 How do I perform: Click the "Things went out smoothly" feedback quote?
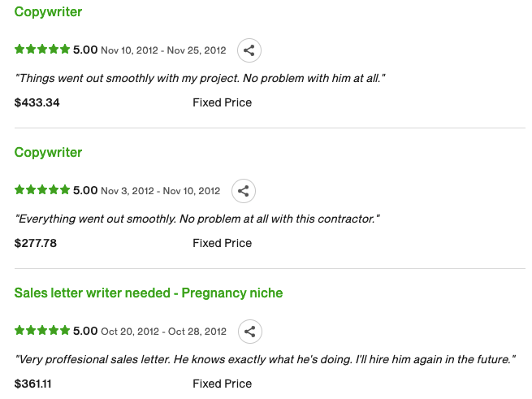point(200,78)
